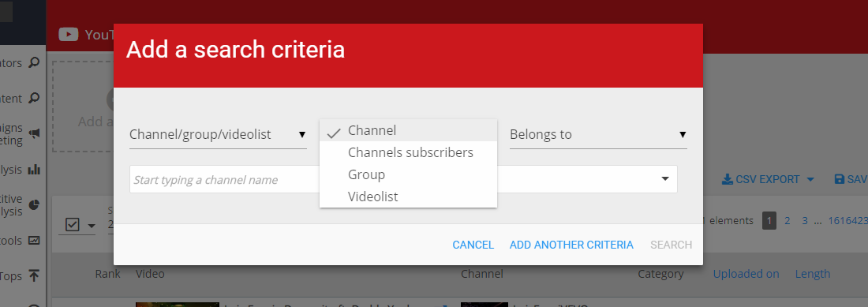The height and width of the screenshot is (307, 868).
Task: Go to results page 3
Action: pyautogui.click(x=805, y=221)
